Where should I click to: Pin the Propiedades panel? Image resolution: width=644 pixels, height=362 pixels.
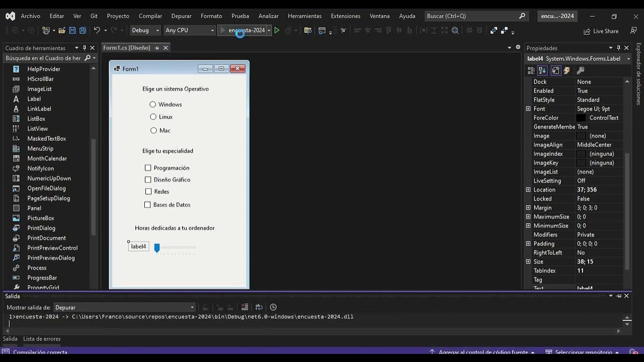pyautogui.click(x=618, y=48)
